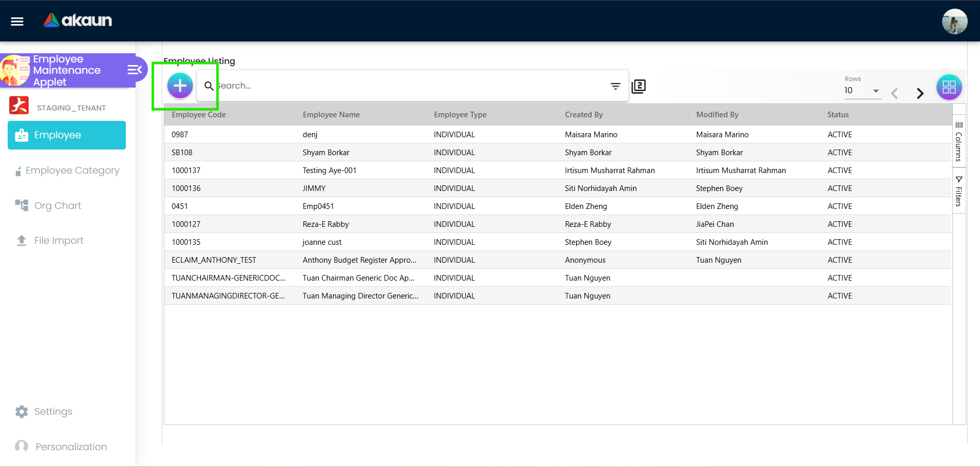Click the multi-page copy icon beside search

639,86
